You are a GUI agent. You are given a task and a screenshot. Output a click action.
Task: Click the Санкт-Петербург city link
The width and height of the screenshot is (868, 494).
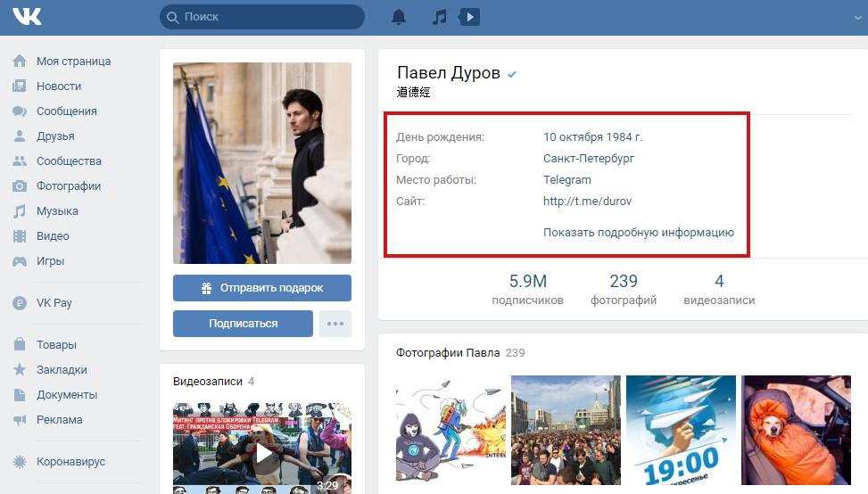pos(589,158)
